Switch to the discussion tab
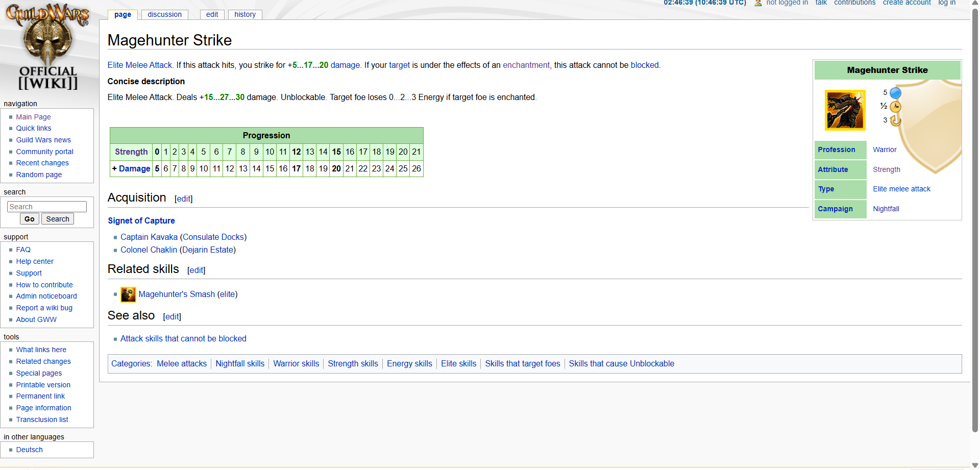Viewport: 980px width, 470px height. click(x=164, y=14)
